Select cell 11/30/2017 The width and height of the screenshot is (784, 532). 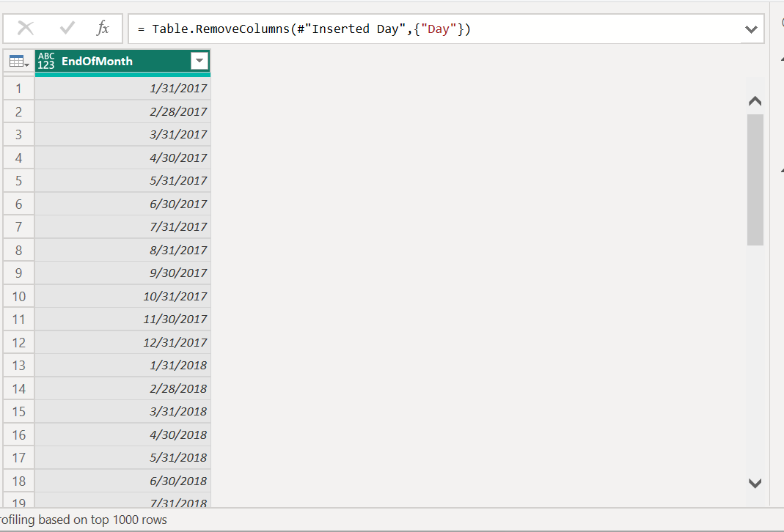pos(122,319)
